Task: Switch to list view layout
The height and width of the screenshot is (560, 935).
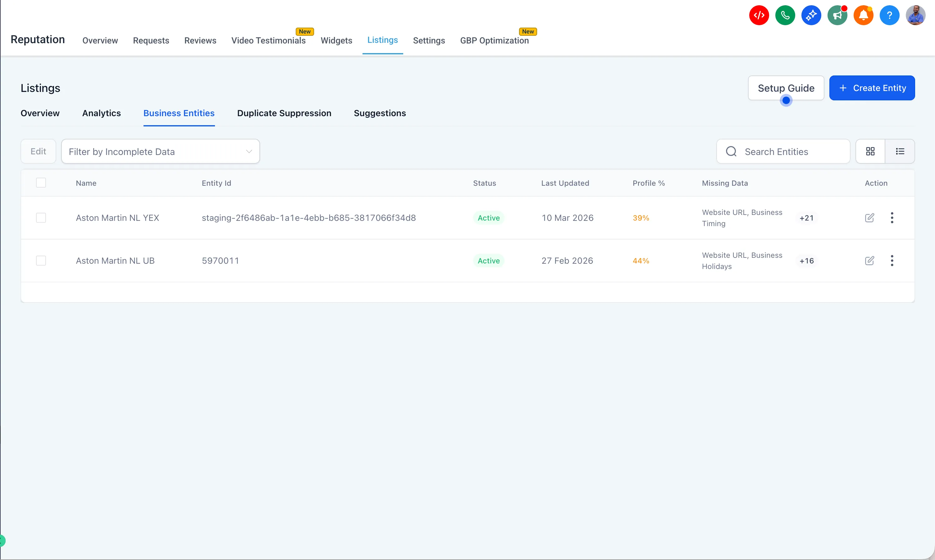Action: 900,151
